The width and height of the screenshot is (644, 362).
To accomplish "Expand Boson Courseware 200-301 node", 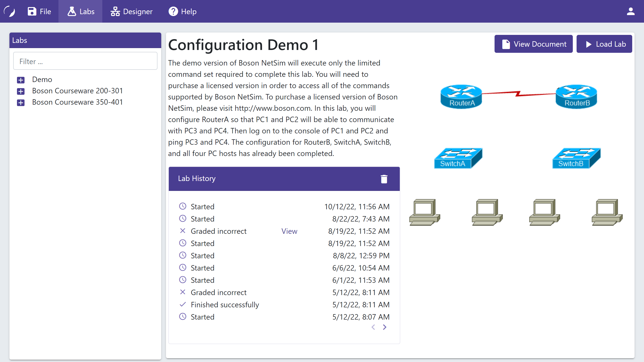I will 21,91.
